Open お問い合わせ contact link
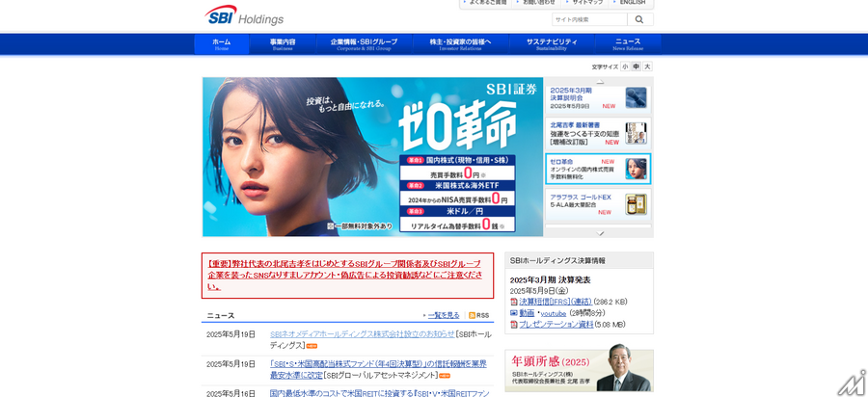 536,3
